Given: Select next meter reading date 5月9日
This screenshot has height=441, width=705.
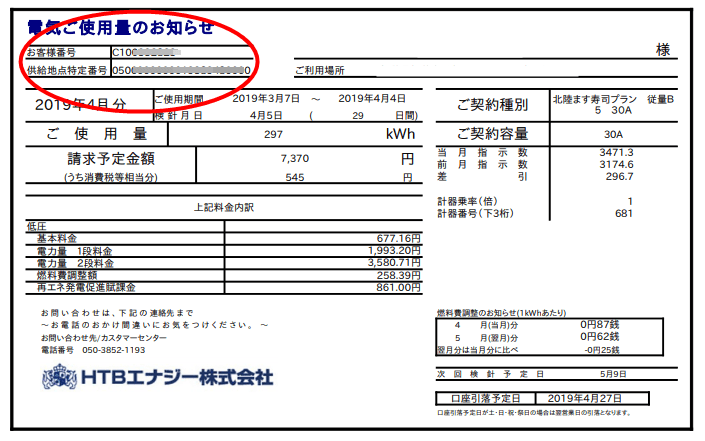Looking at the screenshot, I should tap(613, 374).
